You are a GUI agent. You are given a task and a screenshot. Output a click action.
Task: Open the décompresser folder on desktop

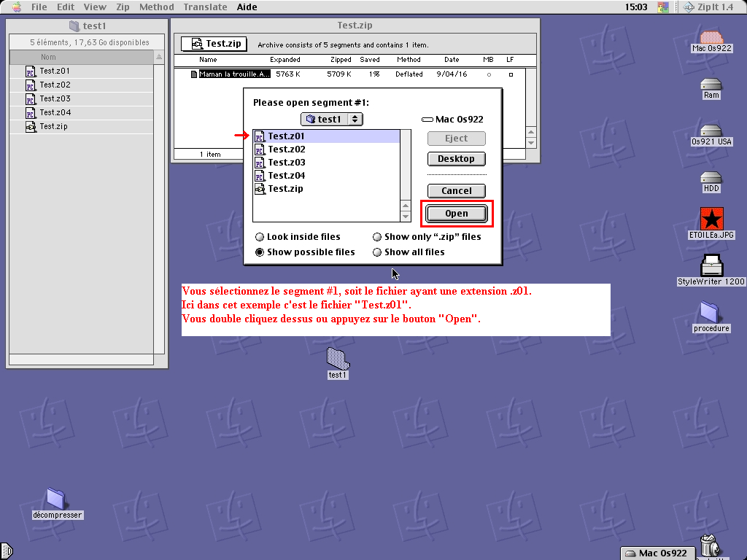tap(56, 499)
